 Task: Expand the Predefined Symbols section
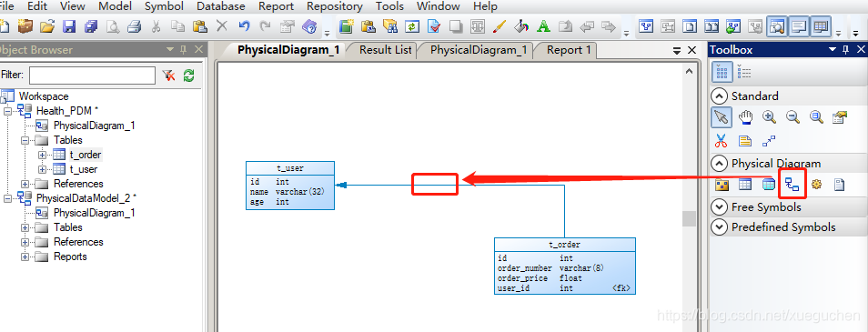click(x=719, y=226)
